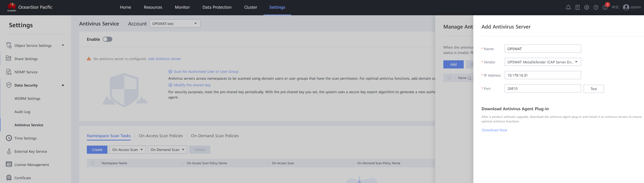This screenshot has width=644, height=183.
Task: Open the Account OPSWAT-test dropdown
Action: click(x=175, y=23)
